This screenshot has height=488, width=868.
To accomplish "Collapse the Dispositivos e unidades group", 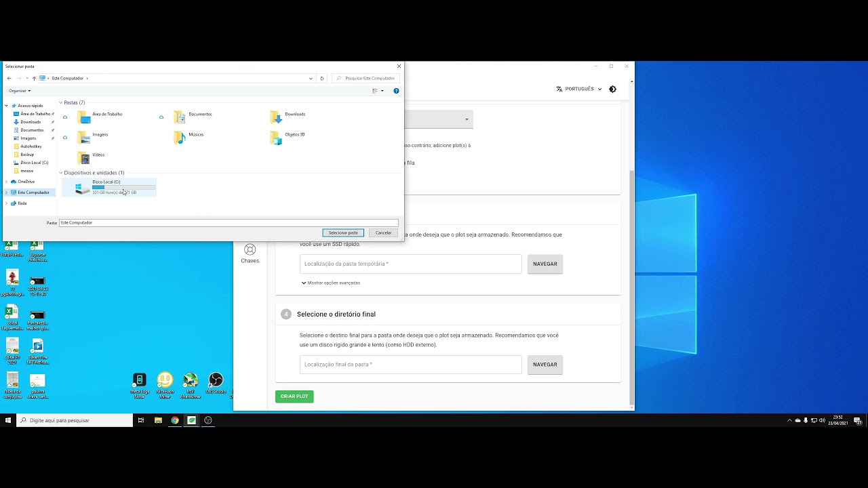I will (60, 173).
